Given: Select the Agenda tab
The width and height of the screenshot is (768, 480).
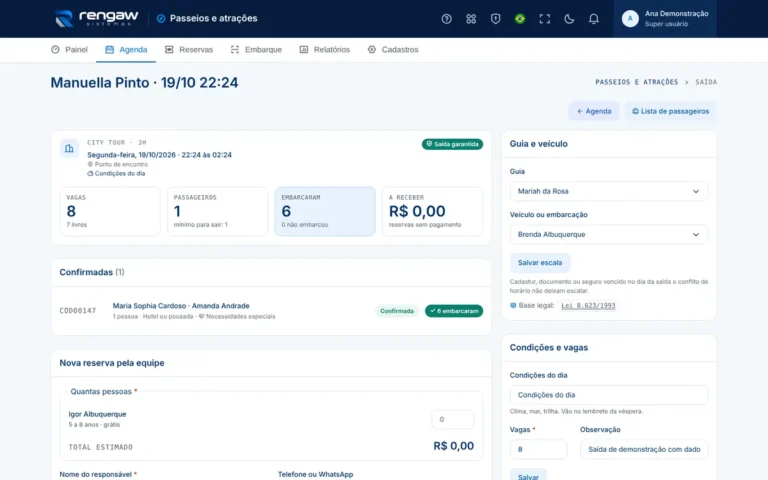Looking at the screenshot, I should click(x=126, y=49).
